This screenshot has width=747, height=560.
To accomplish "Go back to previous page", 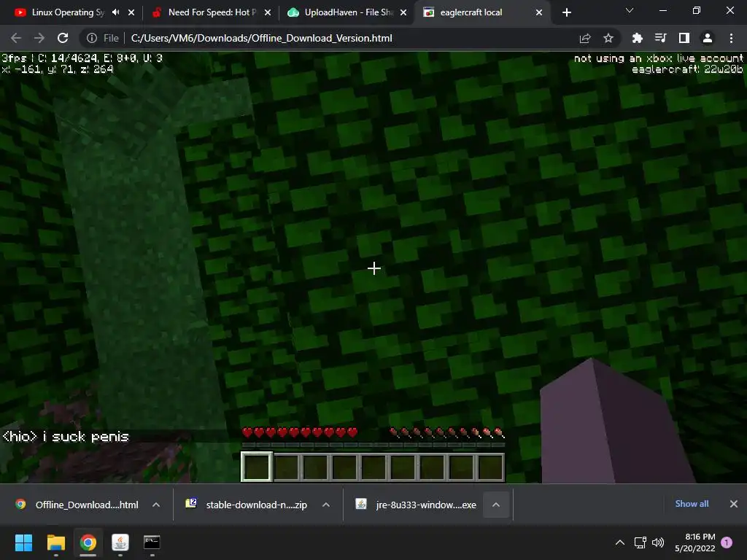I will (x=16, y=38).
